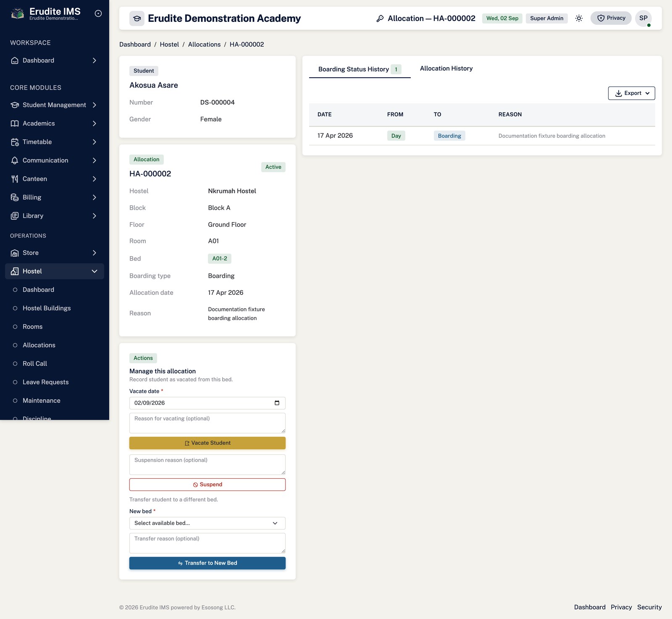Click the Library icon in sidebar

click(x=15, y=216)
